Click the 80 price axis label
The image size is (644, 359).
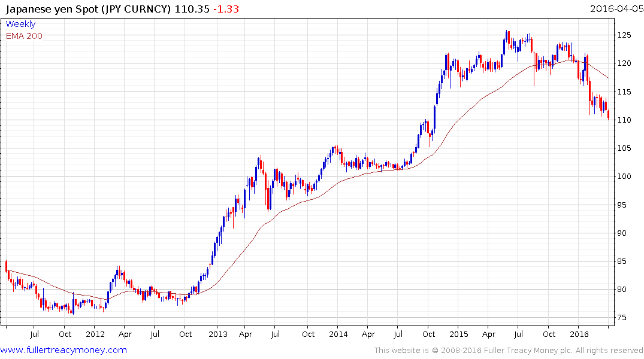click(622, 289)
